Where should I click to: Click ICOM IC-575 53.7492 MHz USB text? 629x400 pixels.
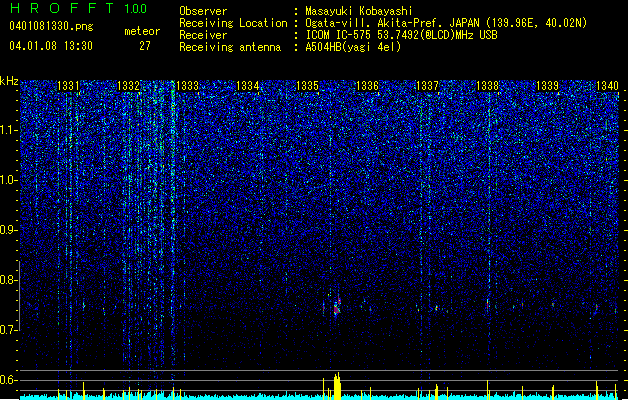coord(401,35)
